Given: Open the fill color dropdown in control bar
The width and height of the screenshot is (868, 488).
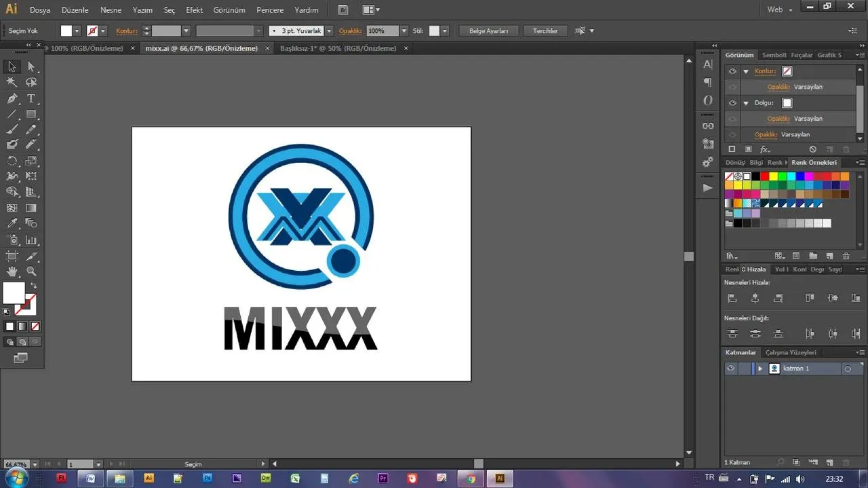Looking at the screenshot, I should point(77,31).
